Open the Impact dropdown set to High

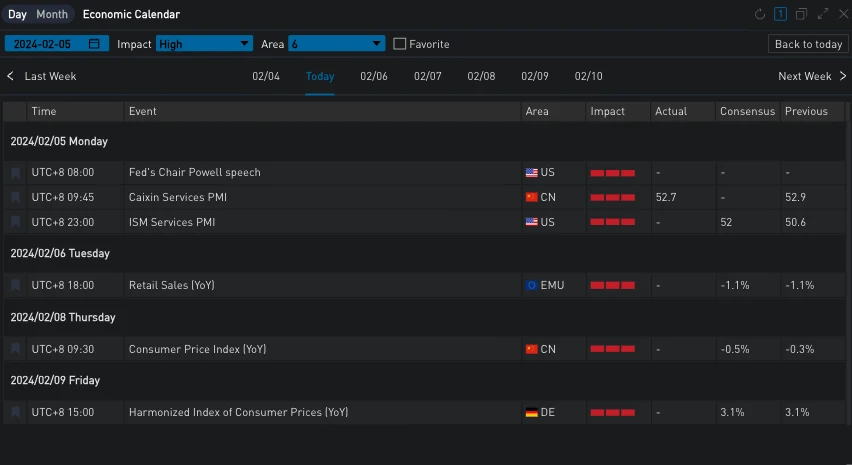[204, 44]
